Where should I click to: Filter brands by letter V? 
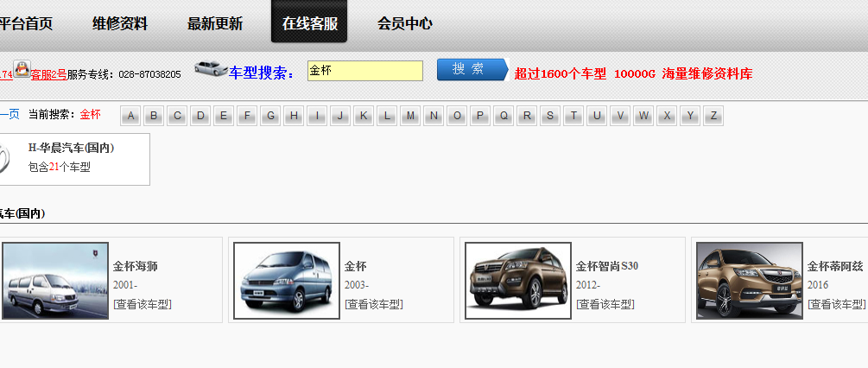tap(619, 117)
